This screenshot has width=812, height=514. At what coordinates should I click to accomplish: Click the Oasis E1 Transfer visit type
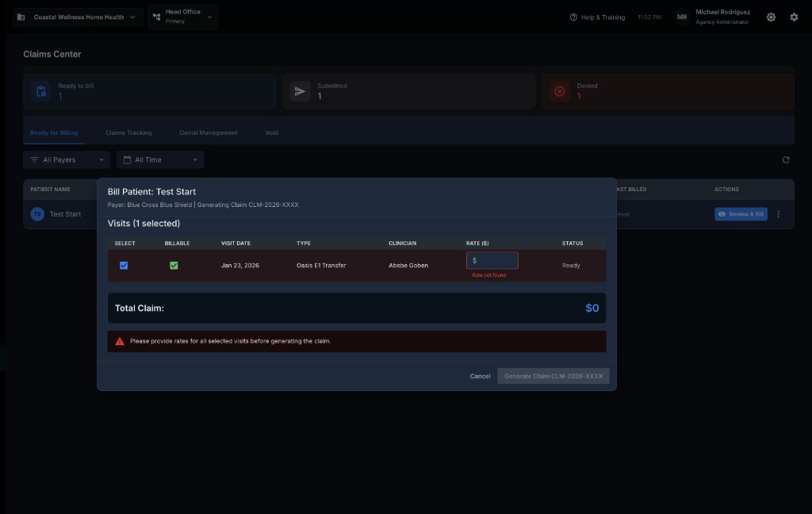coord(321,265)
